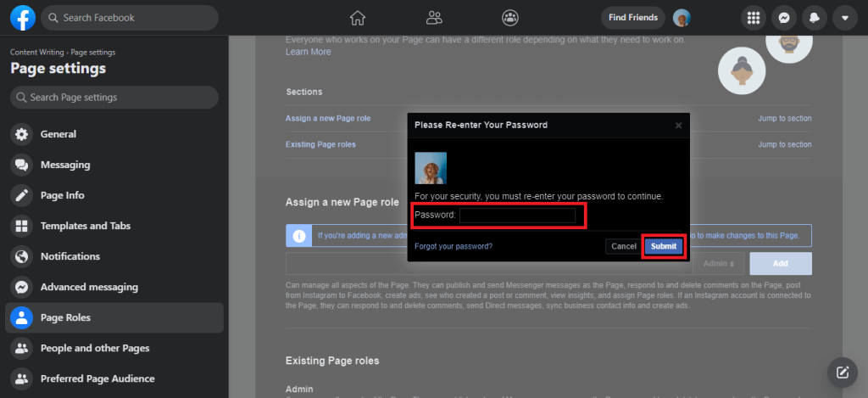868x398 pixels.
Task: Click the People and other Pages icon
Action: click(x=21, y=348)
